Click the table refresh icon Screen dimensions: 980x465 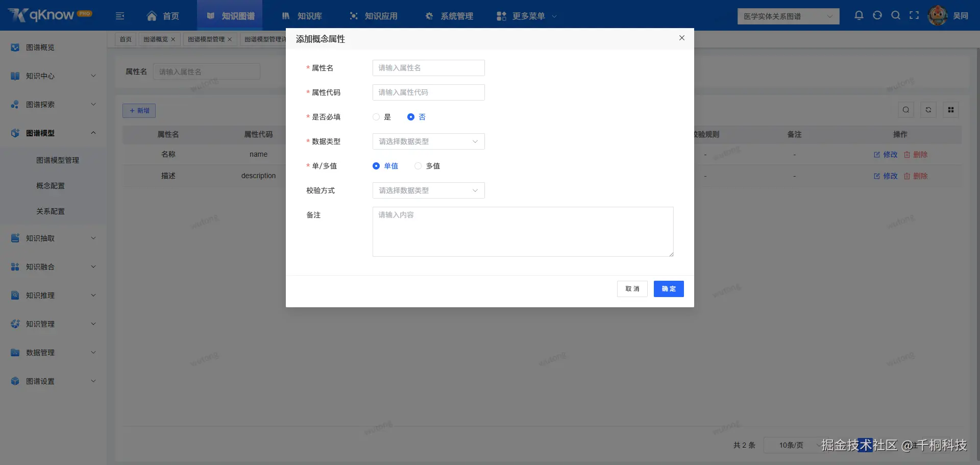pos(928,109)
